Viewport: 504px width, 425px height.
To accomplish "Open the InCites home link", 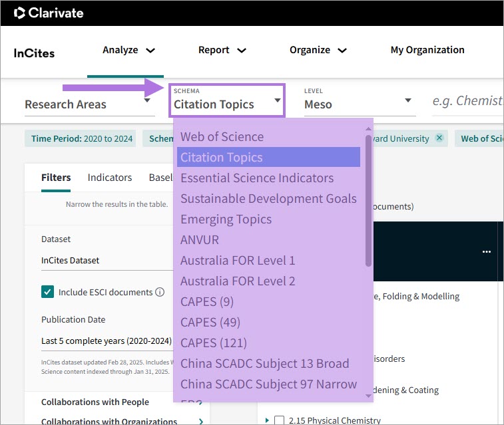I will coord(34,53).
